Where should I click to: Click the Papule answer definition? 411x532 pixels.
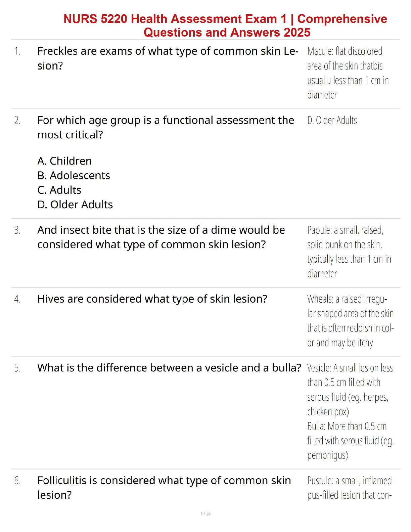[x=349, y=252]
